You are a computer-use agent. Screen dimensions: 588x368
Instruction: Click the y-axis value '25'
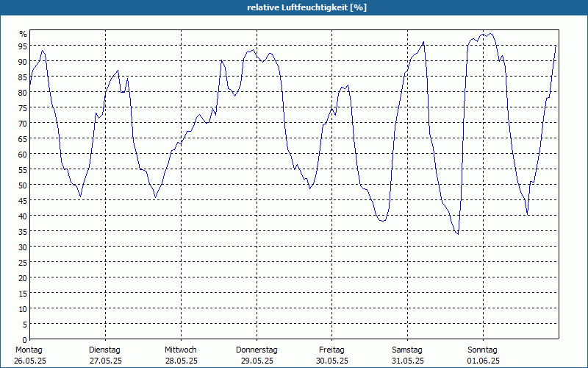[x=23, y=263]
